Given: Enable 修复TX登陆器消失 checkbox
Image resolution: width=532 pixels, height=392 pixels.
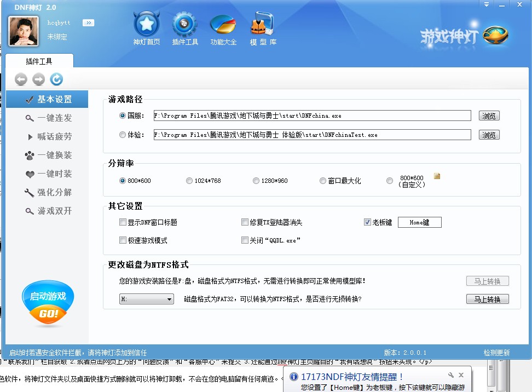Looking at the screenshot, I should pyautogui.click(x=245, y=222).
